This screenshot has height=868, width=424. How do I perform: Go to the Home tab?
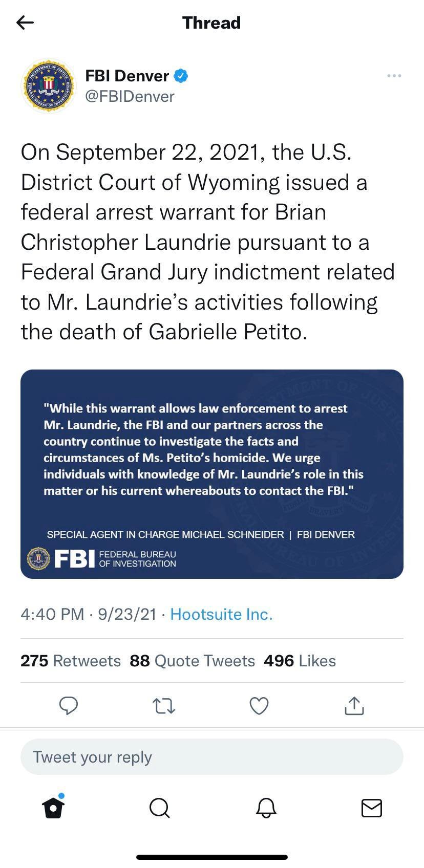53,808
